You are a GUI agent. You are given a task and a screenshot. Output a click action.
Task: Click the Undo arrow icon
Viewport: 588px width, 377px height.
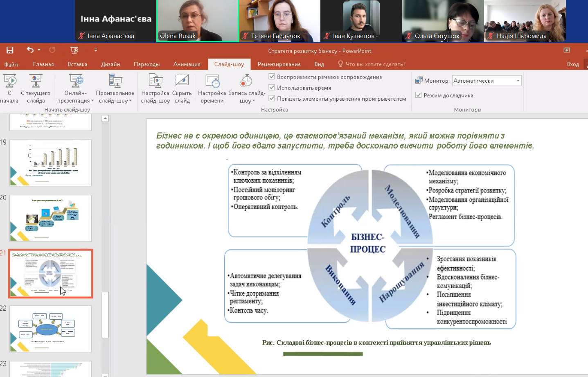(x=30, y=50)
